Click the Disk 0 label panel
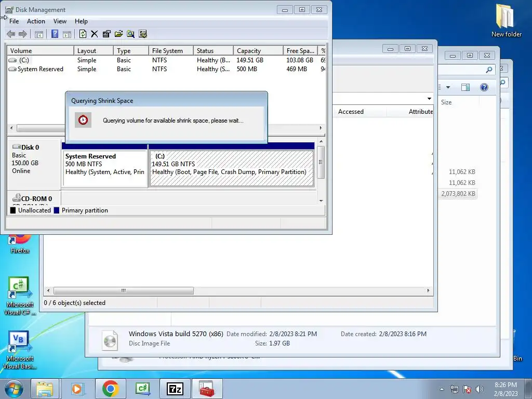The height and width of the screenshot is (399, 532). 34,165
